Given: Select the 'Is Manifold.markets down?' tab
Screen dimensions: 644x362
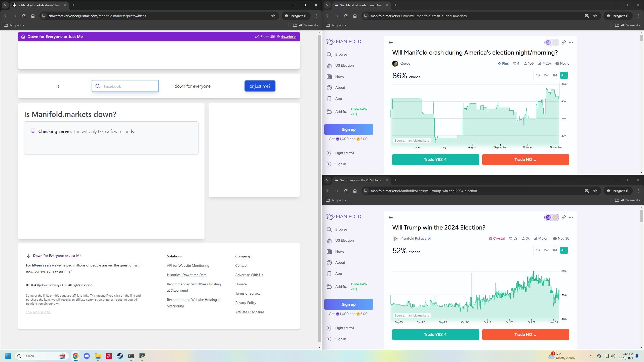Looking at the screenshot, I should tap(39, 5).
